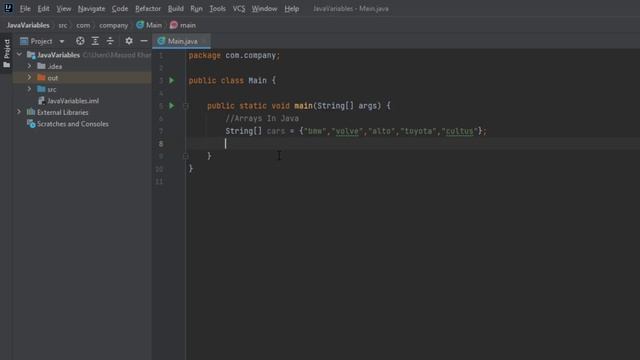The width and height of the screenshot is (640, 360).
Task: Click the "args" parameter in main
Action: click(x=367, y=106)
